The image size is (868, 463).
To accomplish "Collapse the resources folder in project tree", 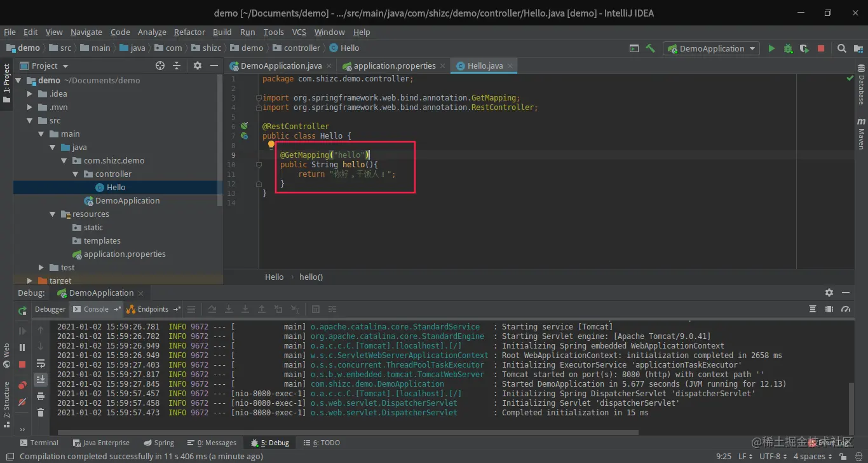I will point(53,214).
